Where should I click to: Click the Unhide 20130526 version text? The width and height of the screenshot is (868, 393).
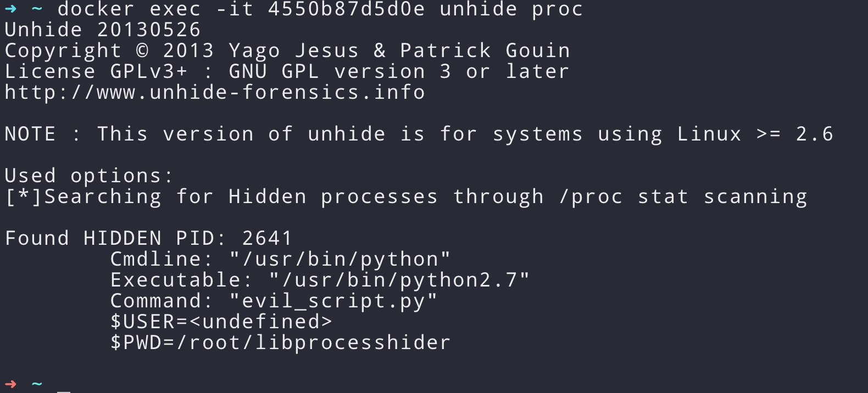coord(103,30)
